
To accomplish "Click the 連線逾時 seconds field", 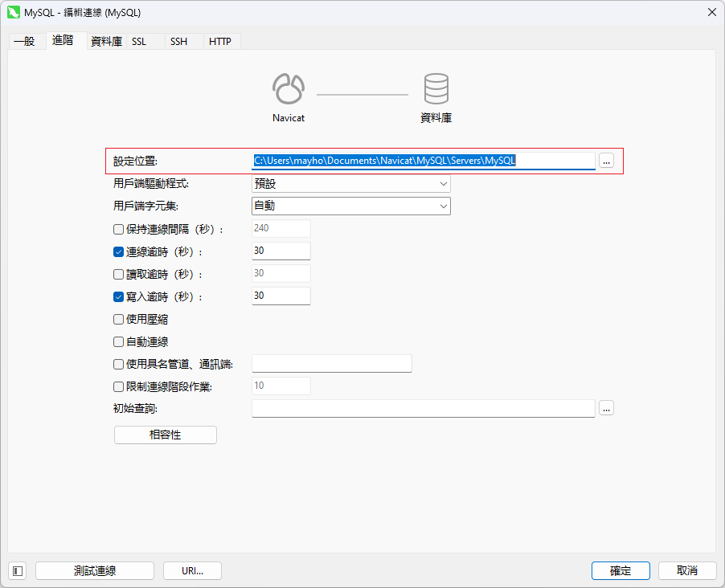I will click(281, 251).
